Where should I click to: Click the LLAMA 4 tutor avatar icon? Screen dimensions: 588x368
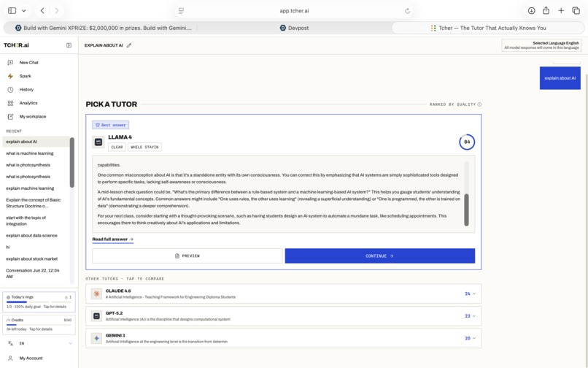(98, 142)
